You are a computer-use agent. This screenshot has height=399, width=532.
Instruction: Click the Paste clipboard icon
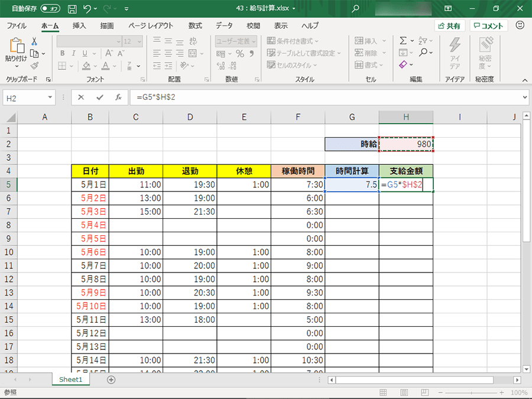pos(17,45)
